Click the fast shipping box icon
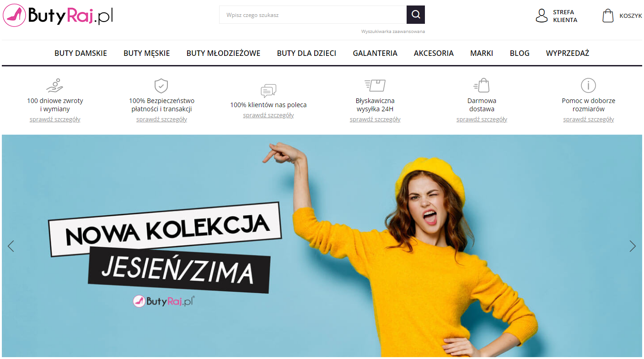The width and height of the screenshot is (644, 359). tap(375, 85)
